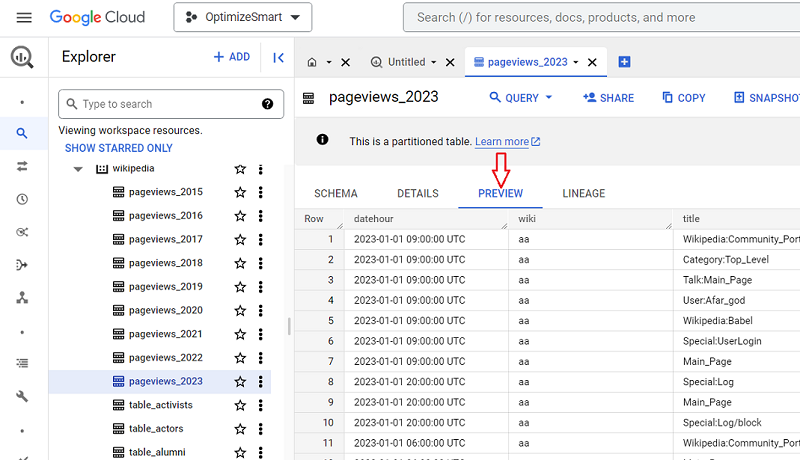This screenshot has height=460, width=800.
Task: Open the pageviews_2023 tab dropdown arrow
Action: 576,62
